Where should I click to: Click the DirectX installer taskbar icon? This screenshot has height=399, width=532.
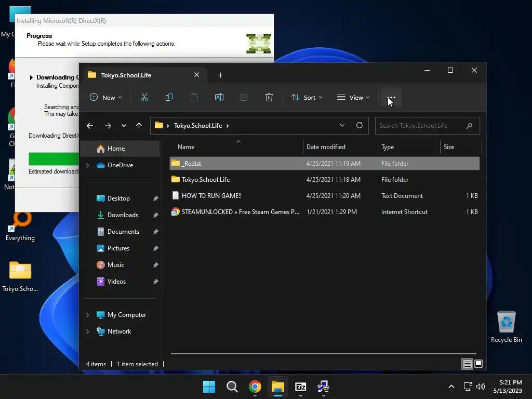[323, 387]
